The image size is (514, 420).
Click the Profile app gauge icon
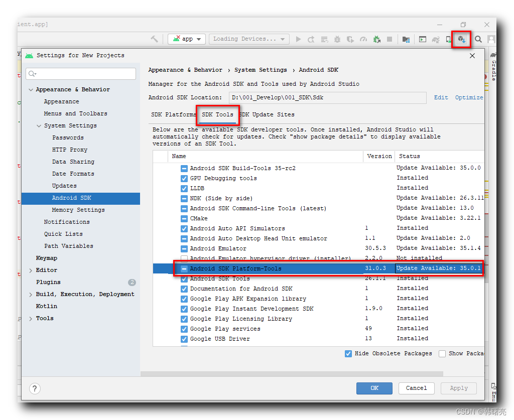(363, 39)
